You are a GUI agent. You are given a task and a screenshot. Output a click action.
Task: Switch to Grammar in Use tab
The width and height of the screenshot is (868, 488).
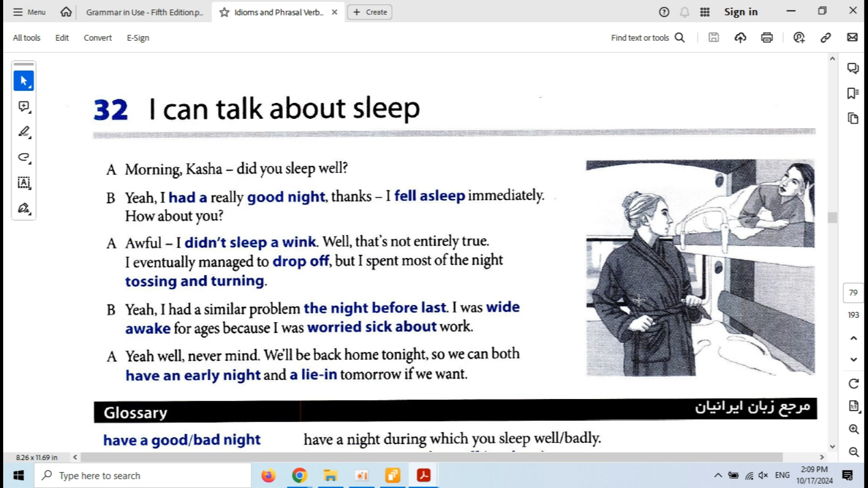point(144,12)
